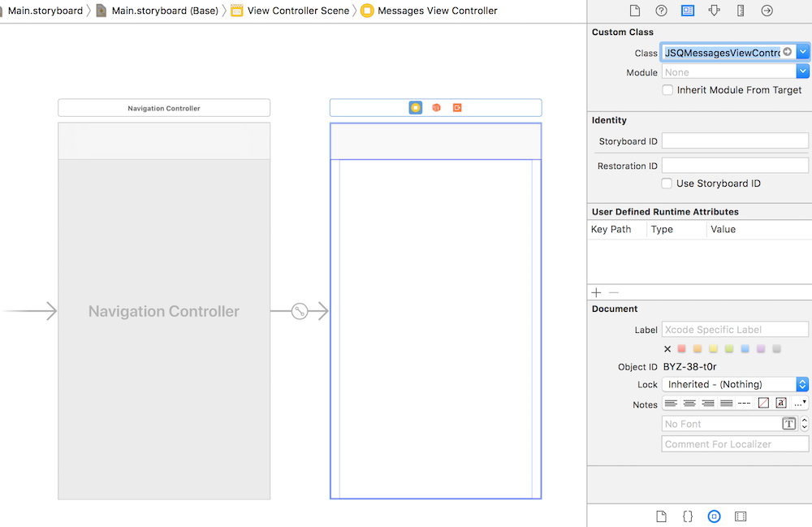Open the File inspector
812x527 pixels.
(x=635, y=11)
